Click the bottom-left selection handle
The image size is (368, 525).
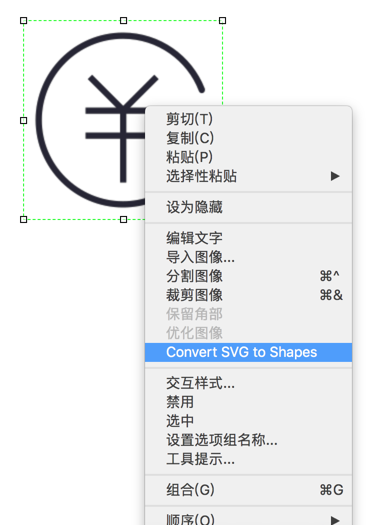tap(23, 219)
